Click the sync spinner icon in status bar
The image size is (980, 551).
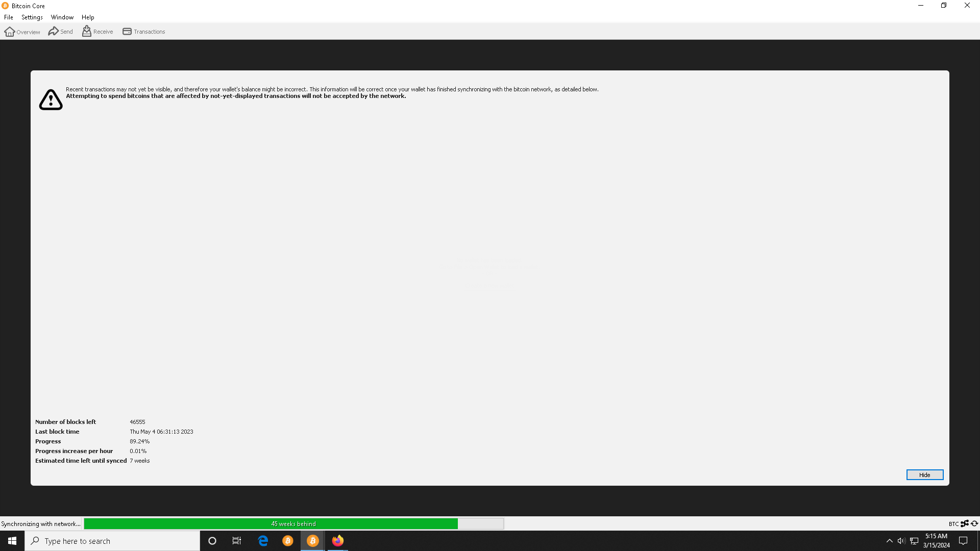[x=974, y=523]
